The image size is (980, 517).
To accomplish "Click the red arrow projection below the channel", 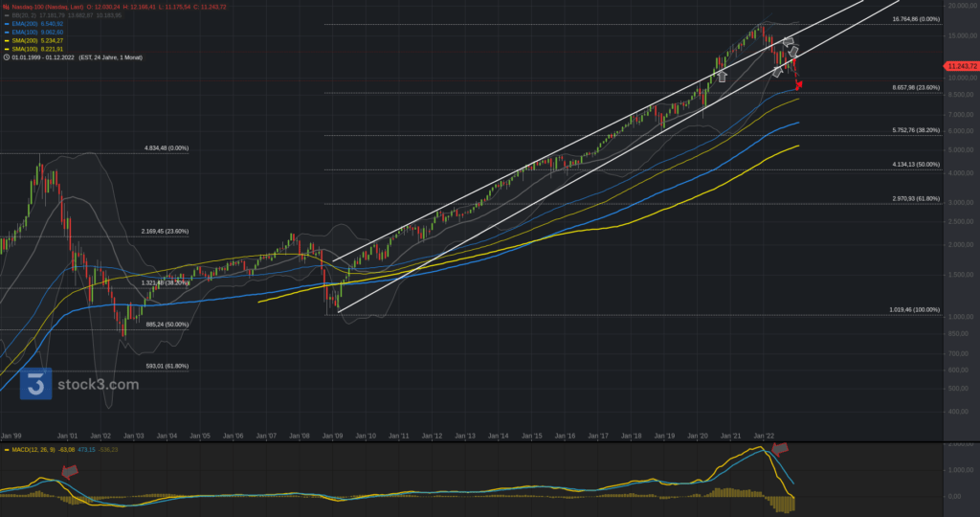I will pyautogui.click(x=798, y=81).
